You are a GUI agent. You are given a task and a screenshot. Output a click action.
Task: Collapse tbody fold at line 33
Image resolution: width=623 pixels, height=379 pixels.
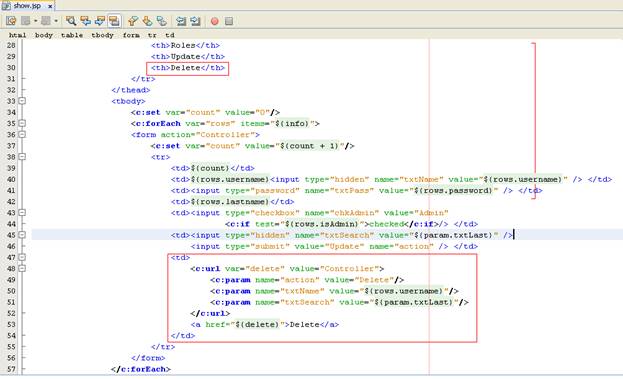tap(22, 101)
